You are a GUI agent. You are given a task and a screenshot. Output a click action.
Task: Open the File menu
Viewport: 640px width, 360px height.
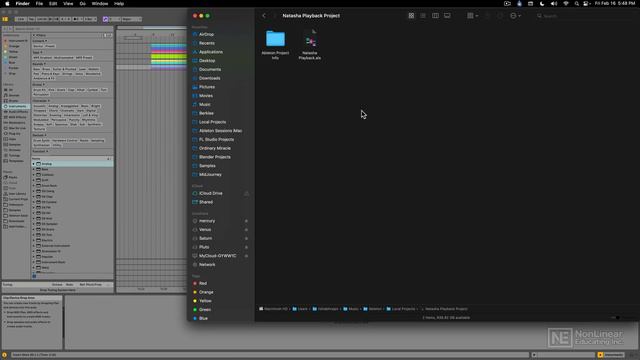[39, 4]
